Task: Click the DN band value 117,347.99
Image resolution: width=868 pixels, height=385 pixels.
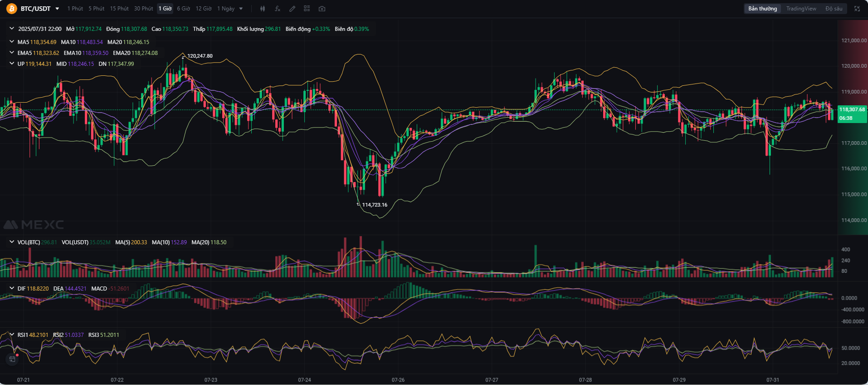Action: 121,64
